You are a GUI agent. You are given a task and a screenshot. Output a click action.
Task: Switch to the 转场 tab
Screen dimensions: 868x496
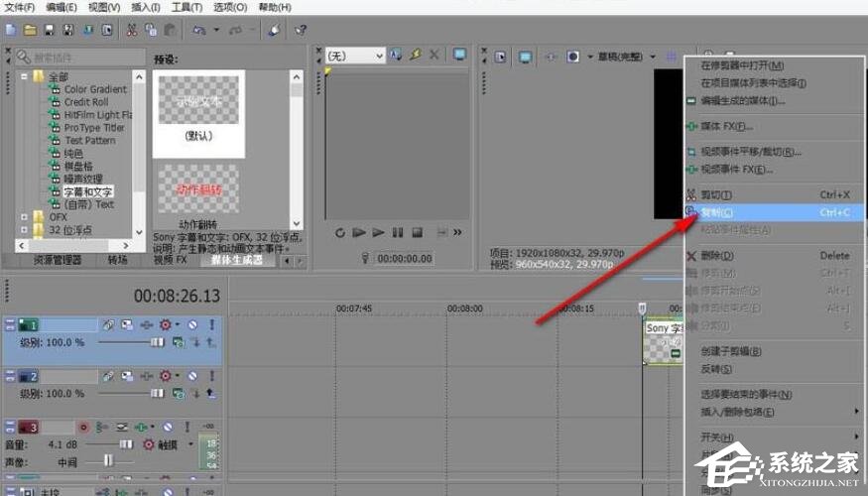tap(117, 260)
